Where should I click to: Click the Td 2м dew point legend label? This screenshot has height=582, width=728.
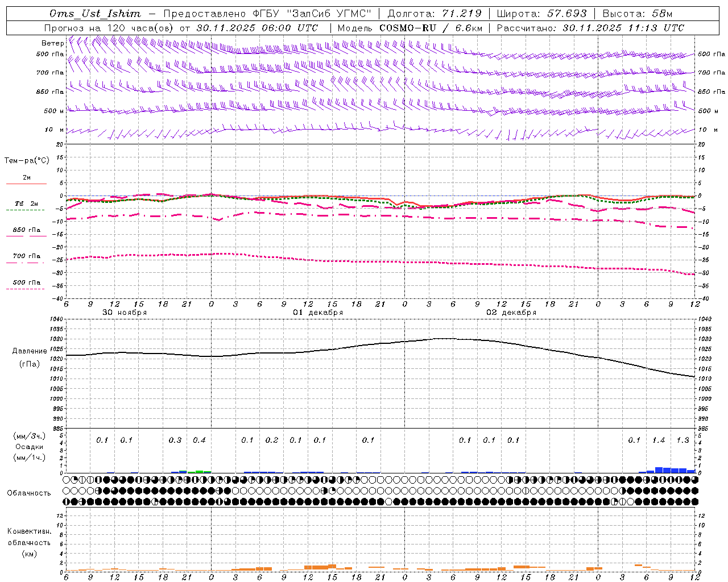(x=26, y=203)
